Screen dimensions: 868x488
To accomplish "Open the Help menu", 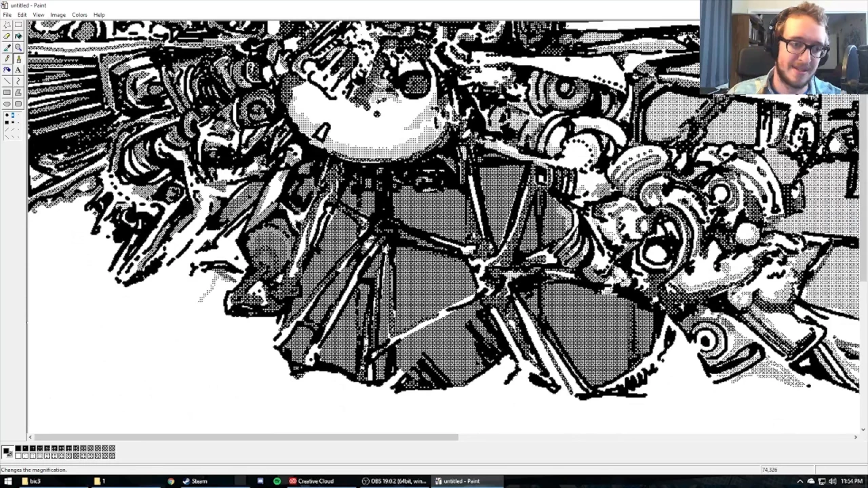I will pos(99,15).
